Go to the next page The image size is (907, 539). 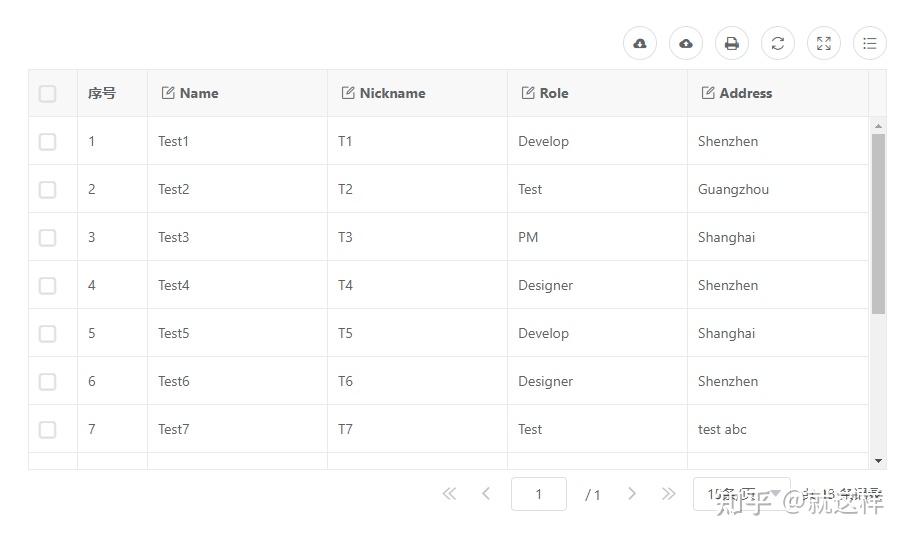click(x=632, y=494)
